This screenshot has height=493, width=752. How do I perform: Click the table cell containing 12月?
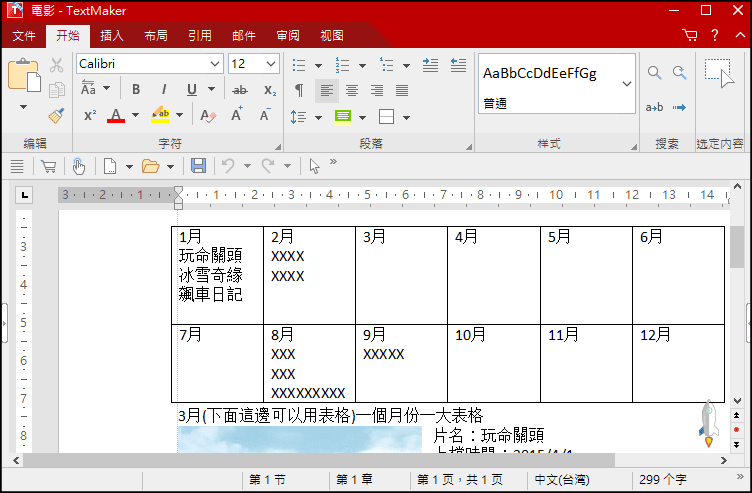click(677, 362)
